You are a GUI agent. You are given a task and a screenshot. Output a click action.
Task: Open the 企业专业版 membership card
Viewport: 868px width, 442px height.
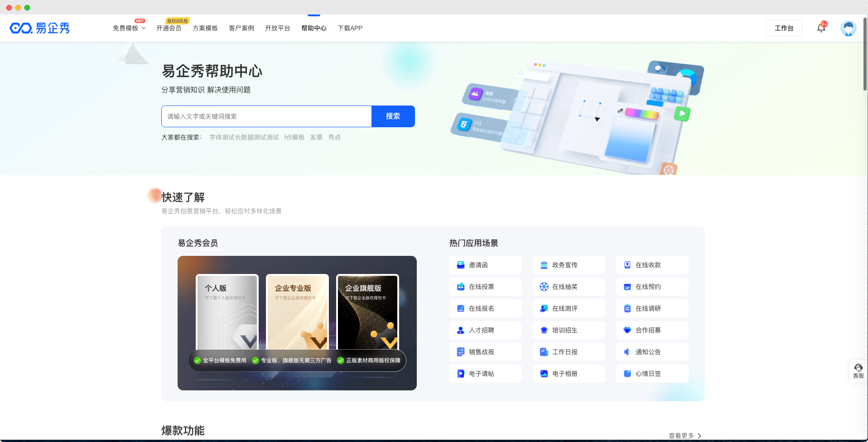(297, 312)
